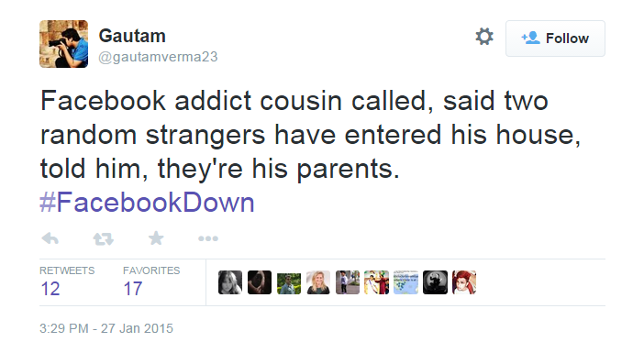This screenshot has height=353, width=644.
Task: Open the man in green outdoors avatar
Action: 289,282
